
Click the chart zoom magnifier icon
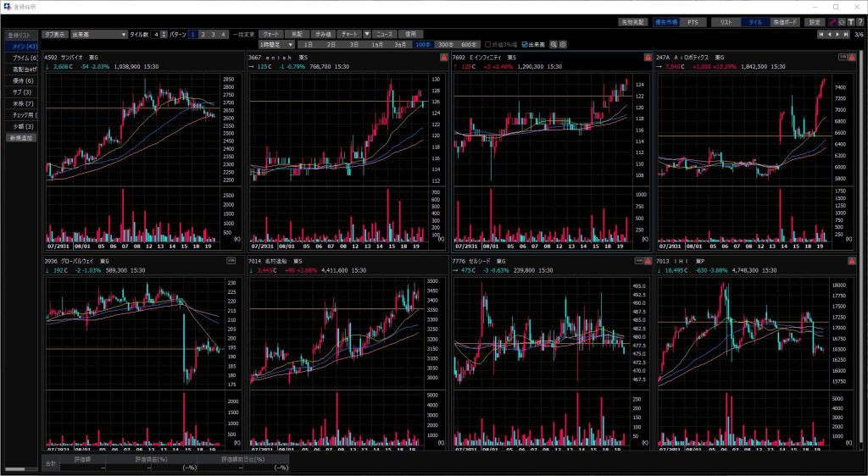pyautogui.click(x=554, y=44)
